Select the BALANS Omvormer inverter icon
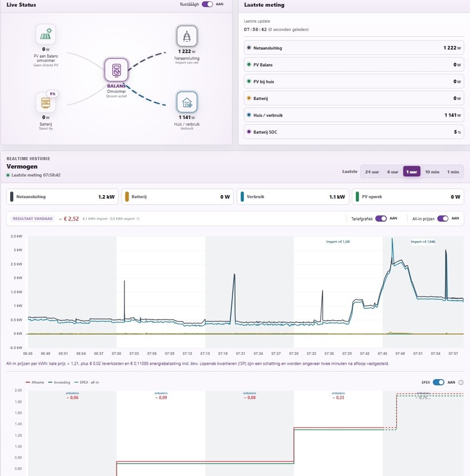 coord(116,70)
